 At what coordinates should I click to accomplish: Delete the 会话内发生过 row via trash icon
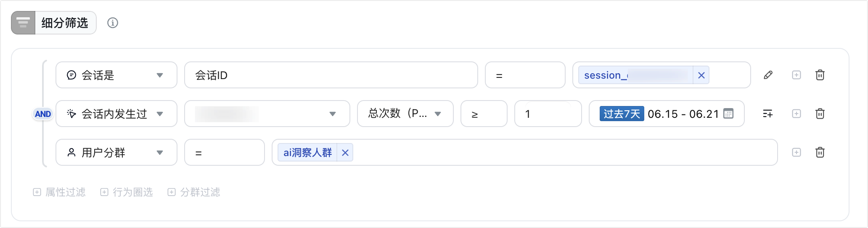[x=820, y=114]
